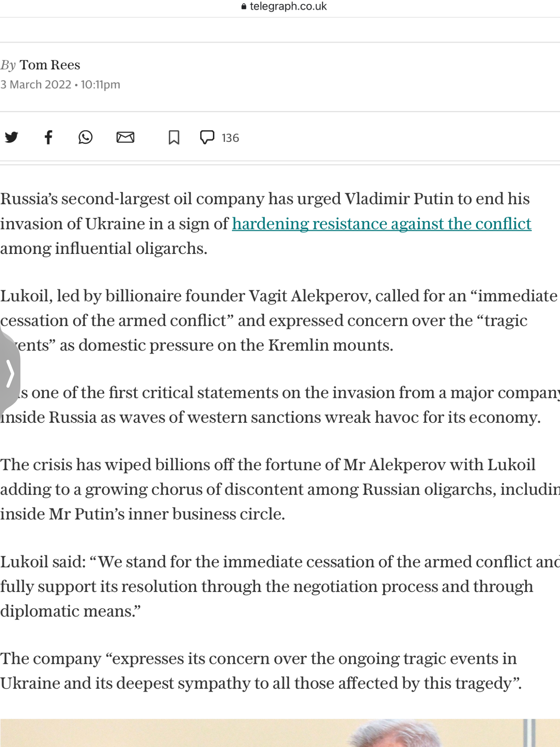Screen dimensions: 560x747
Task: Tap the paragraph about Mr Putin's inner circle
Action: [280, 489]
